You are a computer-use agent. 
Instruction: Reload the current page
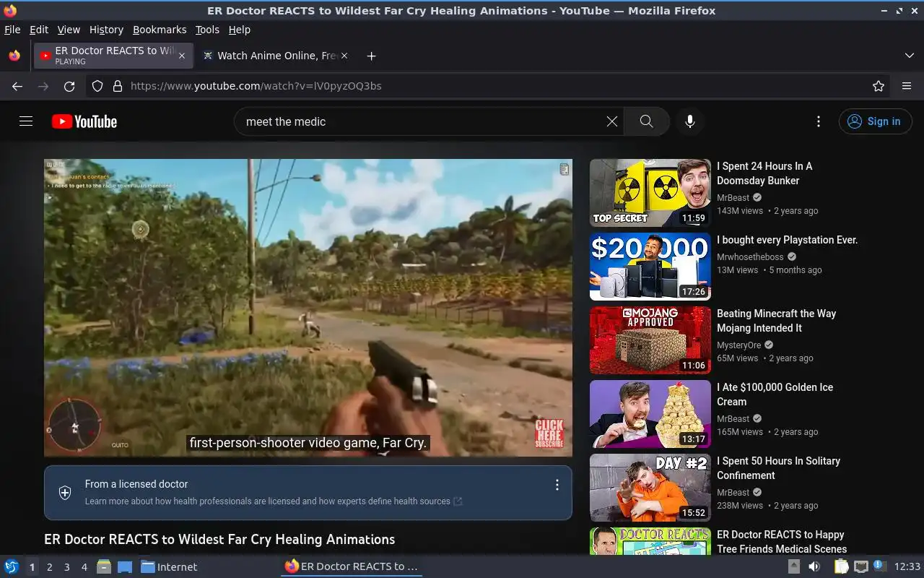pos(69,86)
